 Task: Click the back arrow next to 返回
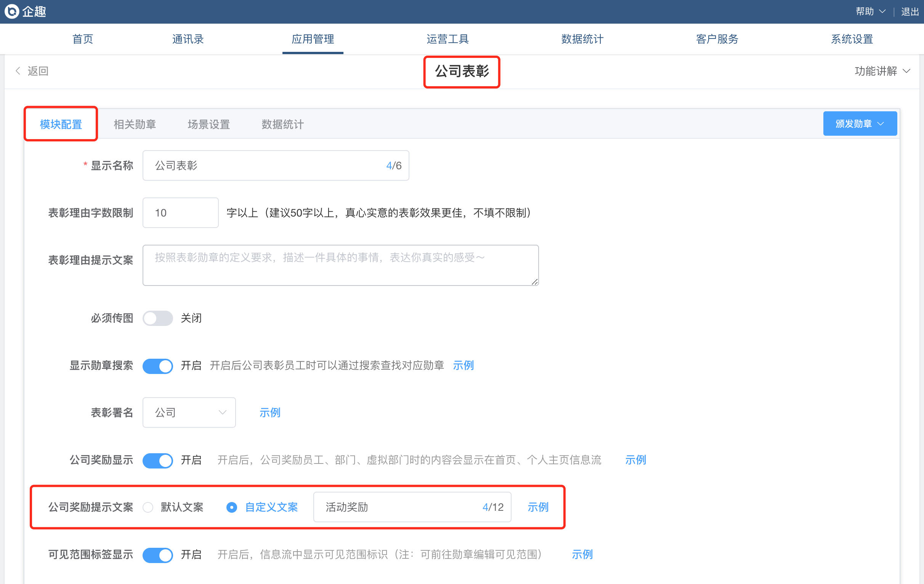(18, 71)
